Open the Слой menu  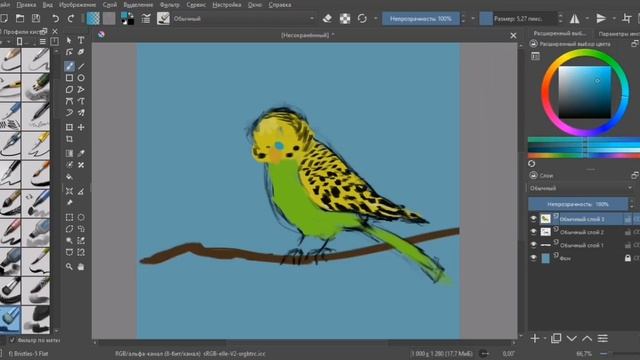pos(109,5)
